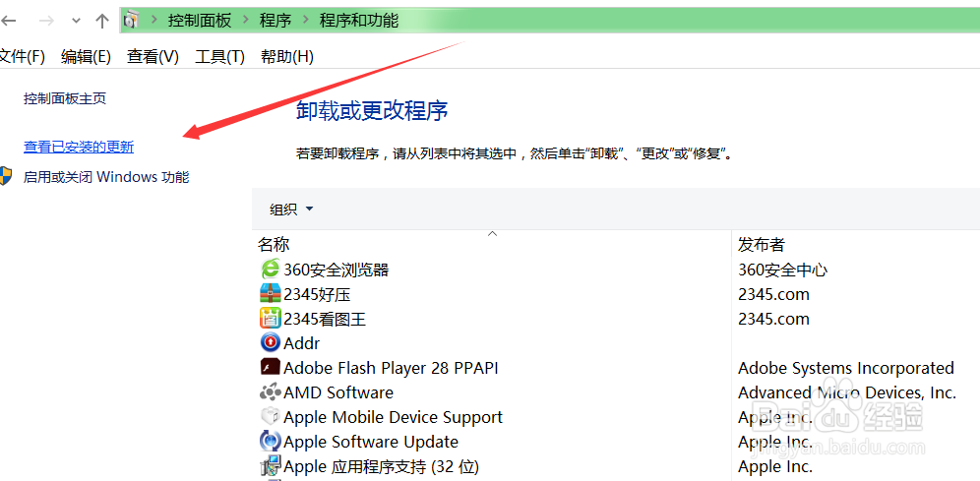
Task: Sort by the 名称 column header
Action: coord(274,244)
